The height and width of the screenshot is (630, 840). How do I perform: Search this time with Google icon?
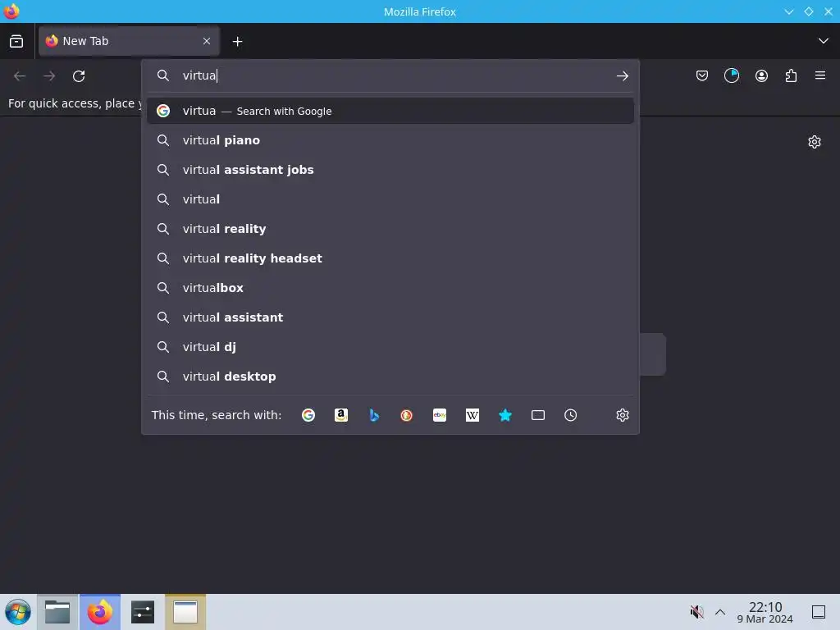coord(308,415)
